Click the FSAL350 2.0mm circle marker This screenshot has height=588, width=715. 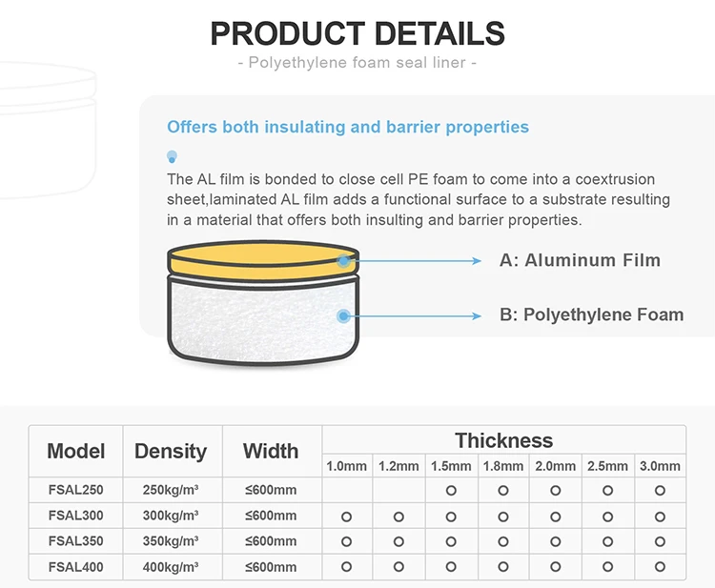click(555, 541)
